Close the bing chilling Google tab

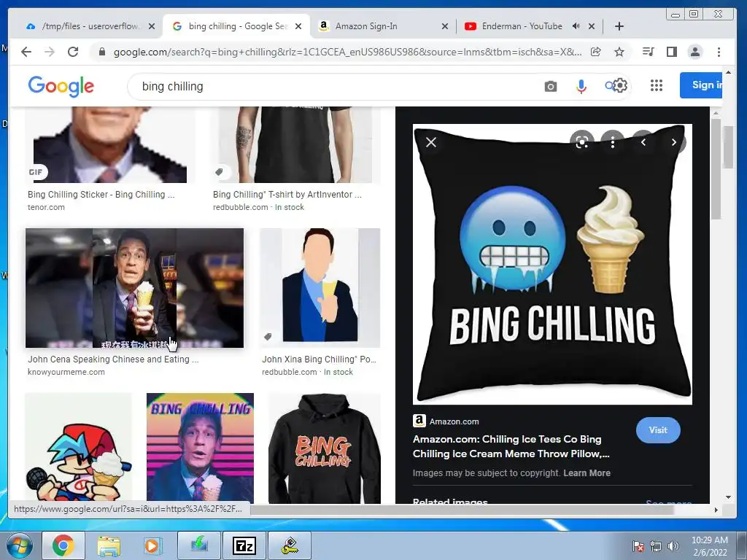point(298,26)
